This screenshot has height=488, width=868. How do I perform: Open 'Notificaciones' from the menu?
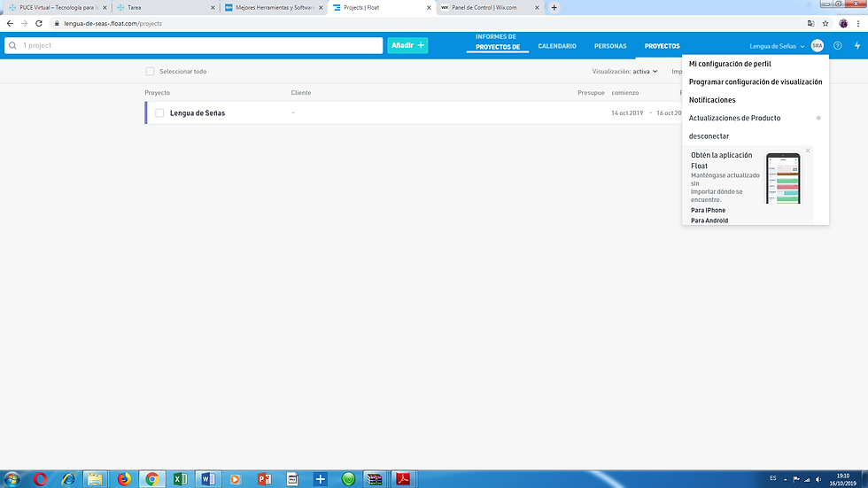(x=712, y=100)
